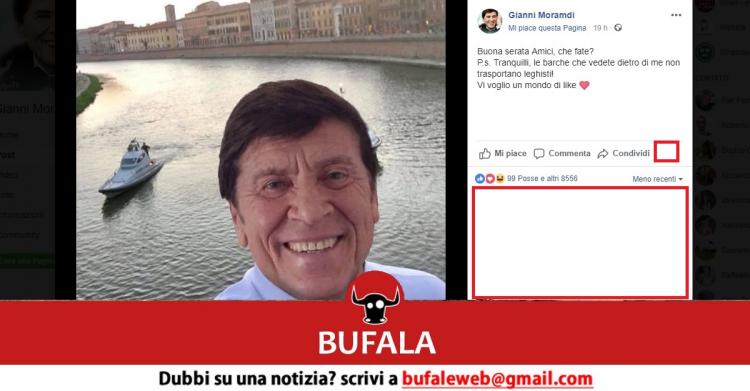Click the empty red-outlined comments box
Image resolution: width=750 pixels, height=391 pixels.
[580, 243]
